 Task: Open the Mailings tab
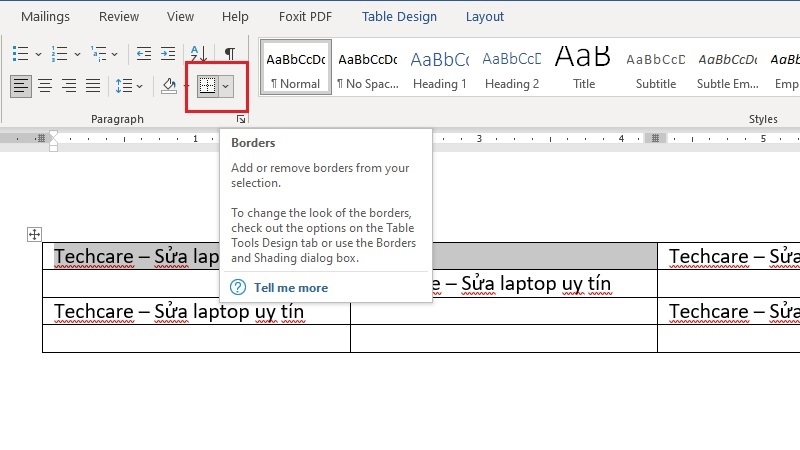point(45,16)
